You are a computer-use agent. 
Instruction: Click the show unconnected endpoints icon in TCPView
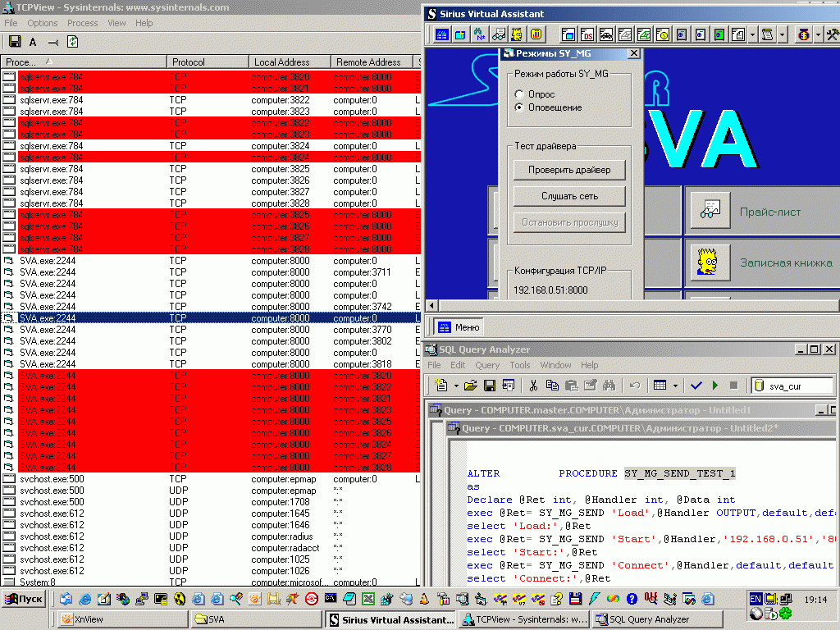(x=53, y=42)
